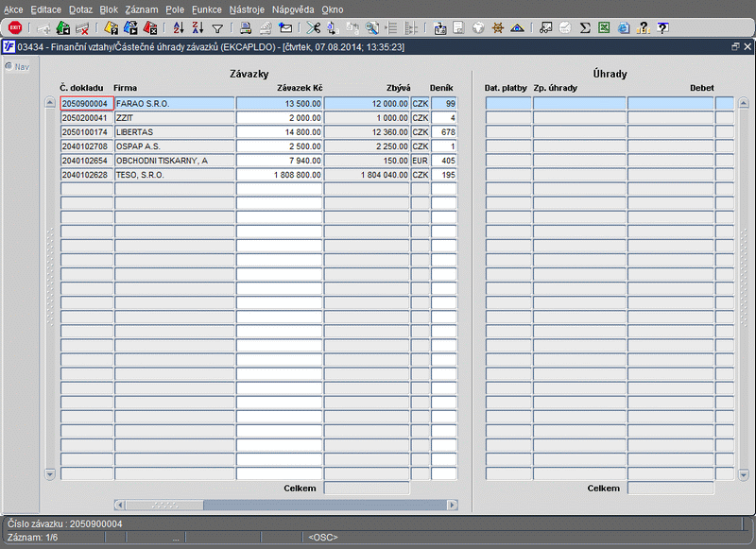The height and width of the screenshot is (549, 756).
Task: Click the funnel filter icon
Action: (217, 29)
